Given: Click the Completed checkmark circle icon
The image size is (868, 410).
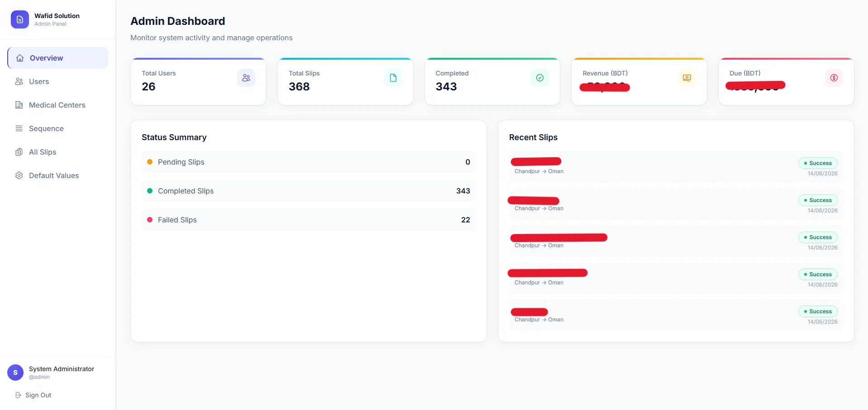Looking at the screenshot, I should (540, 78).
